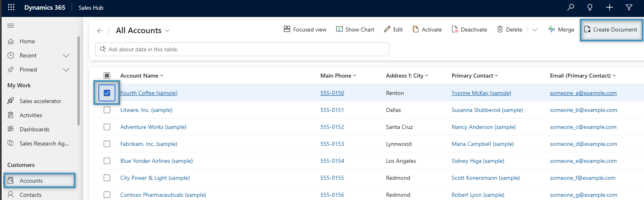Go to Contacts in the sidebar
This screenshot has height=200, width=644.
click(30, 195)
